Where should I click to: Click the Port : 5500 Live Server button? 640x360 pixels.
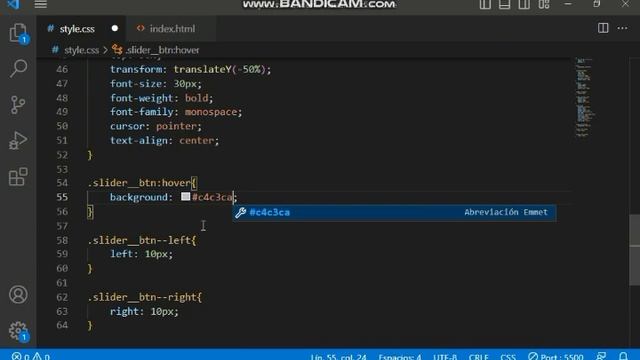556,356
